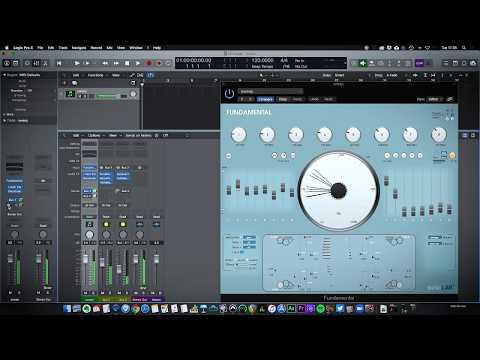Open automation Read menu on first strip

[x=89, y=217]
